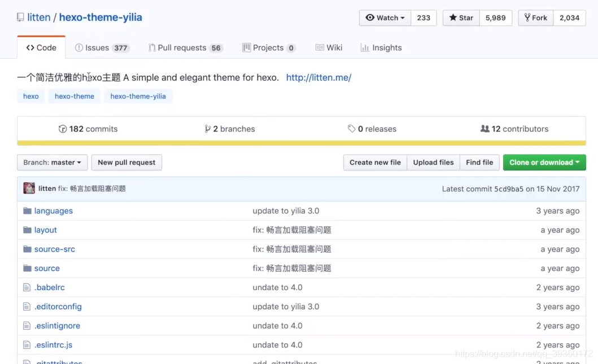Click litten's avatar in latest commit row
Viewport: 598px width, 364px height.
point(29,188)
